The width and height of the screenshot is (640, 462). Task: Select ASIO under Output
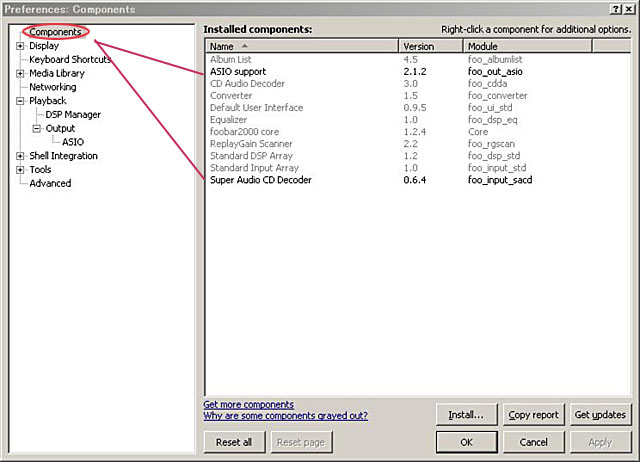click(x=73, y=142)
